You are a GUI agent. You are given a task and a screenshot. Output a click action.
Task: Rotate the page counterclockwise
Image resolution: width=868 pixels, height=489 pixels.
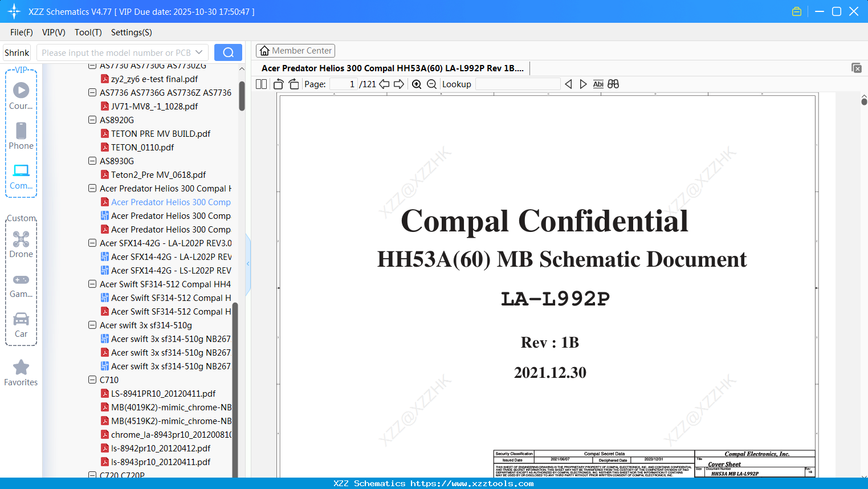point(279,84)
